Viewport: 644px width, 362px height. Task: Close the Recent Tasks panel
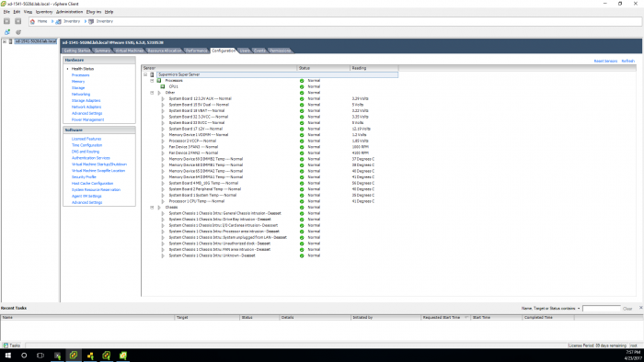[640, 308]
